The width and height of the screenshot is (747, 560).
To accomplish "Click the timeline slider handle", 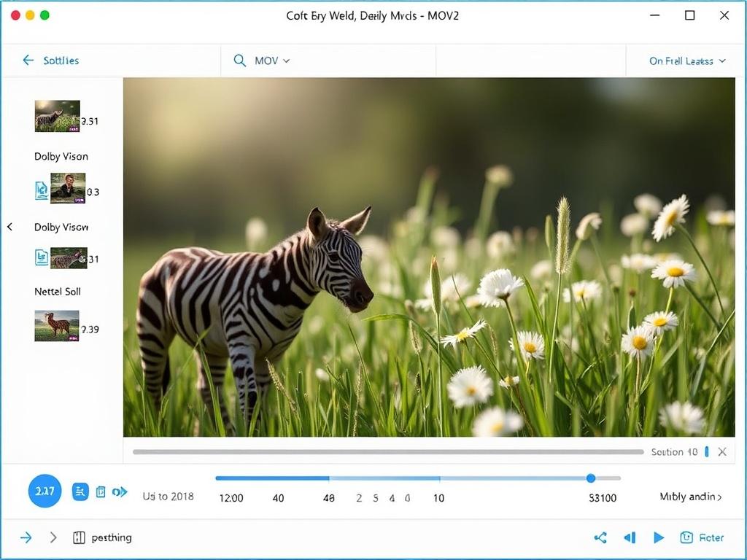I will click(x=591, y=478).
